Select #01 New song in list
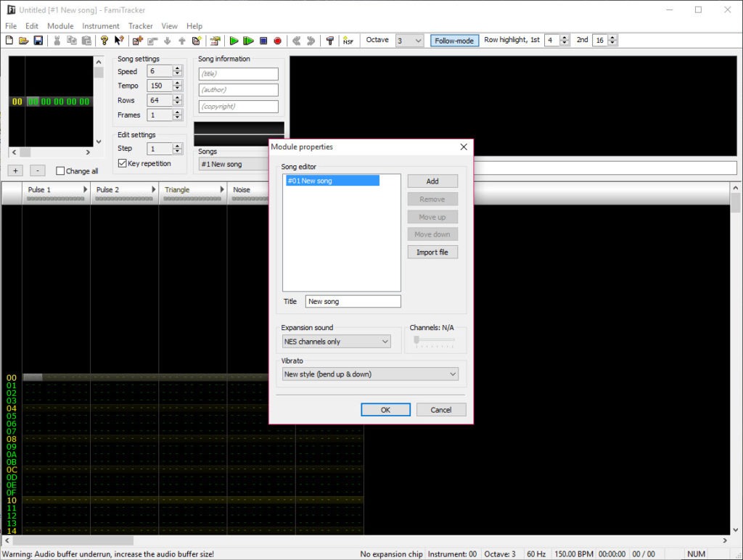This screenshot has height=560, width=743. pyautogui.click(x=332, y=181)
